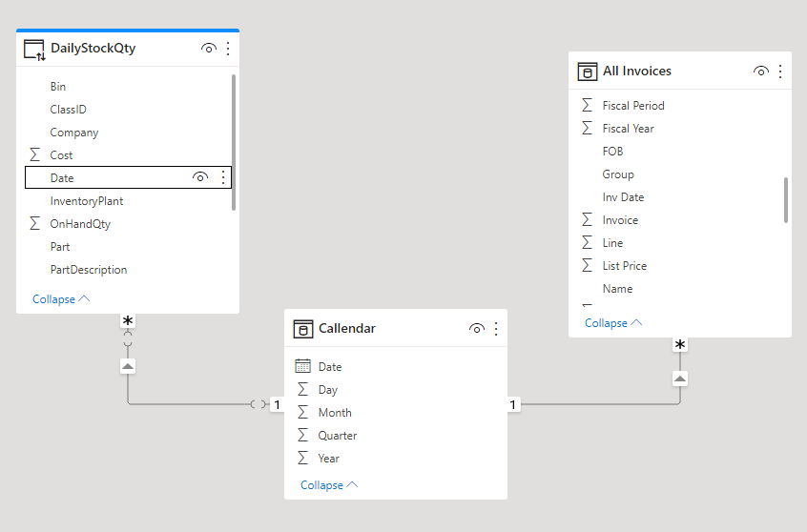The height and width of the screenshot is (532, 807).
Task: Select the OnHandQty field name
Action: [x=80, y=224]
